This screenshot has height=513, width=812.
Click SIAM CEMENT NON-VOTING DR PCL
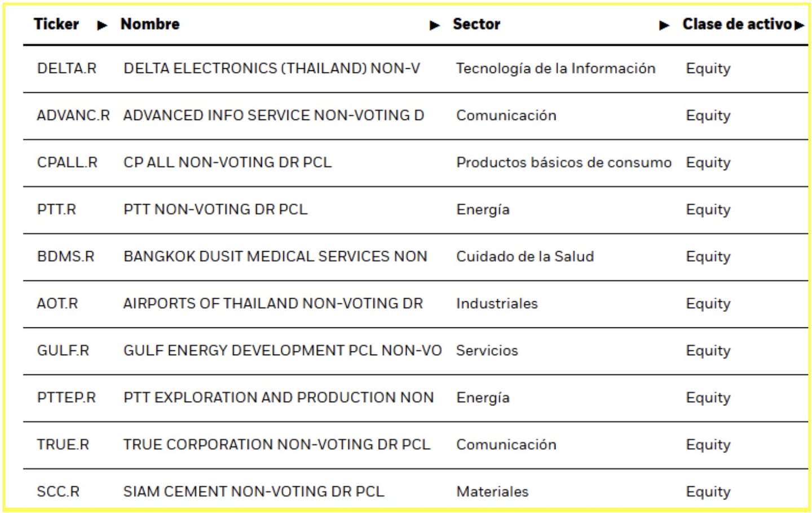coord(254,492)
